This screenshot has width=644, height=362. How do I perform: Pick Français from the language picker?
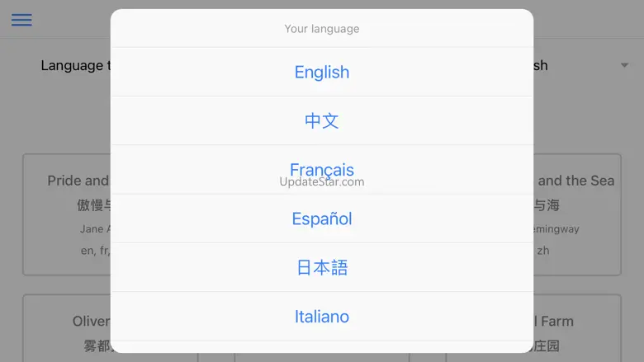click(322, 170)
